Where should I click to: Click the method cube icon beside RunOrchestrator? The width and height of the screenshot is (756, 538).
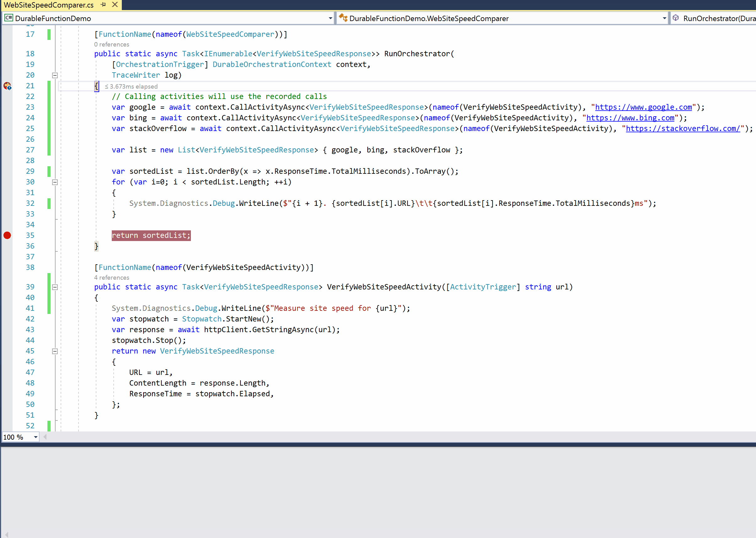click(676, 18)
